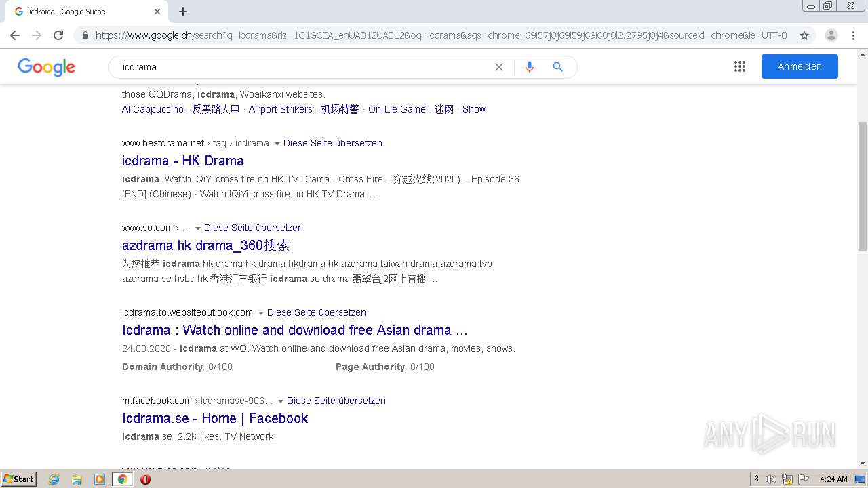Switch to Chrome via its taskbar icon
The image size is (868, 488).
point(122,479)
